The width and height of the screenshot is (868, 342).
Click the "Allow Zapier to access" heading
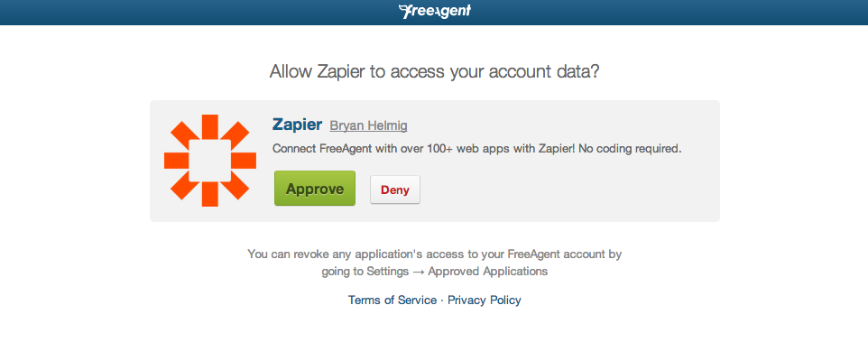435,72
